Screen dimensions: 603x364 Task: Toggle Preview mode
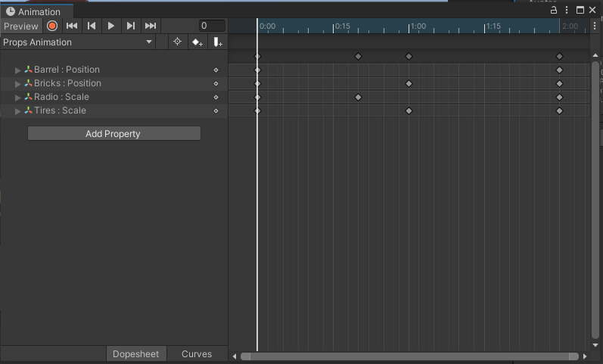(x=21, y=26)
